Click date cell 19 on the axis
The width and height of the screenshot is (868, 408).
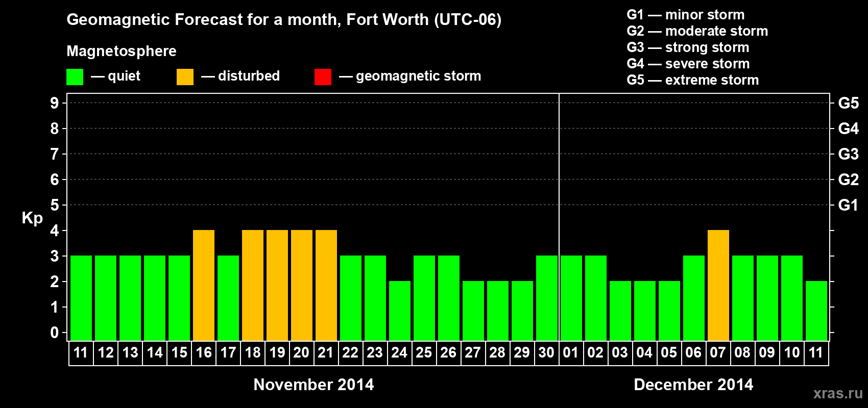point(277,353)
